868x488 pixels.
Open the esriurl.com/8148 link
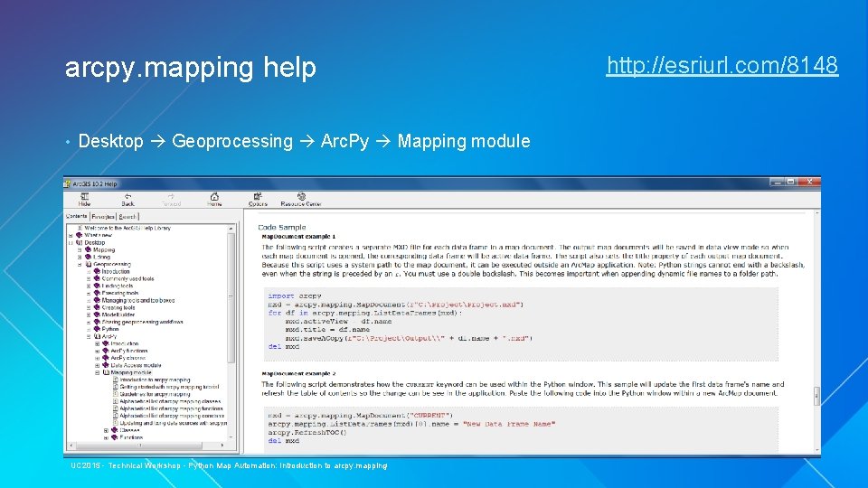pos(722,65)
